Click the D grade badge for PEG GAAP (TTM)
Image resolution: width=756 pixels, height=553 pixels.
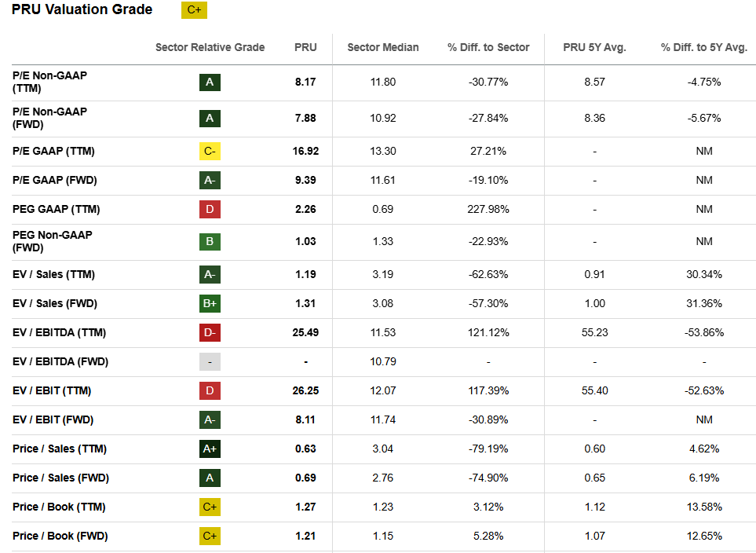pos(210,209)
